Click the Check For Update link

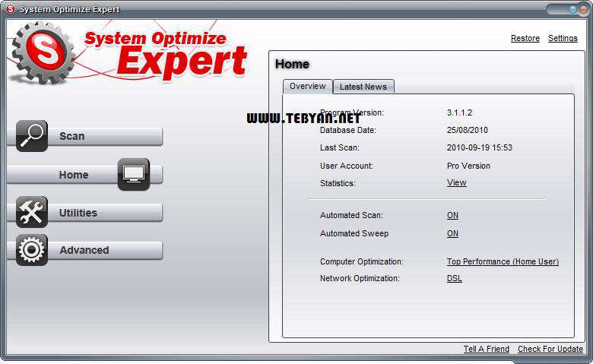point(550,349)
